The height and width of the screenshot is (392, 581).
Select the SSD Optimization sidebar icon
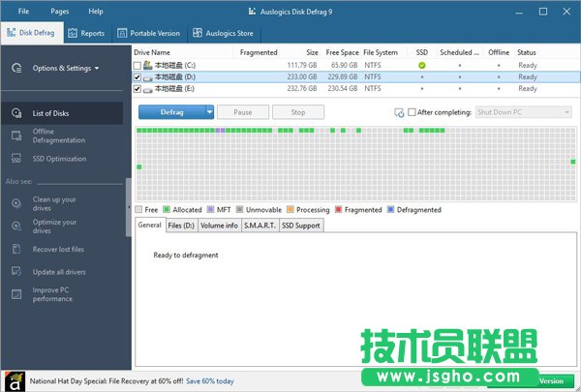click(15, 159)
